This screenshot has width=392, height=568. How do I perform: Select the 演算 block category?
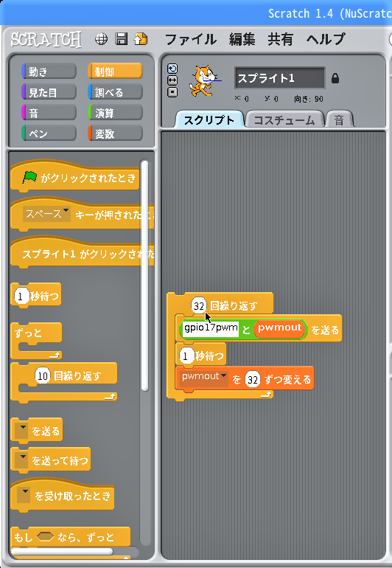(115, 113)
